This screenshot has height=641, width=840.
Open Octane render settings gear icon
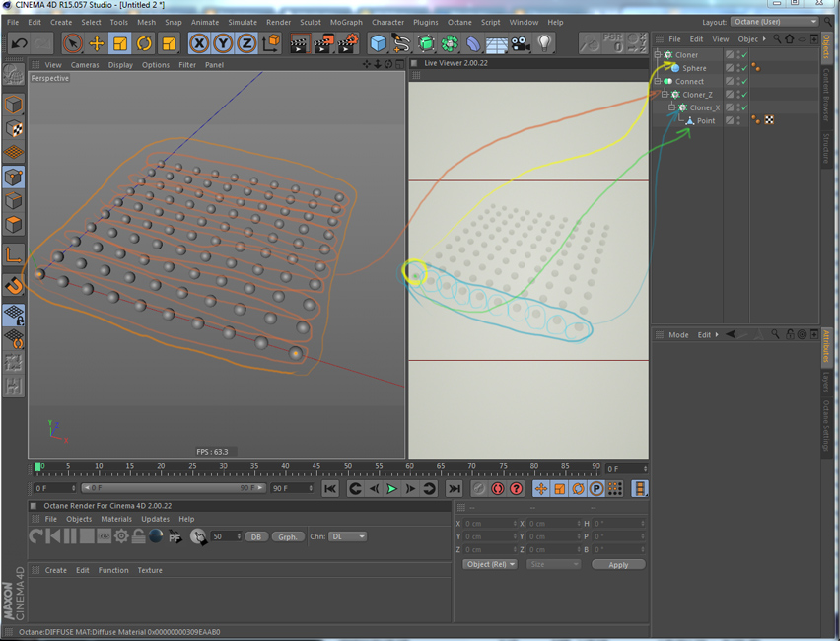click(x=121, y=536)
